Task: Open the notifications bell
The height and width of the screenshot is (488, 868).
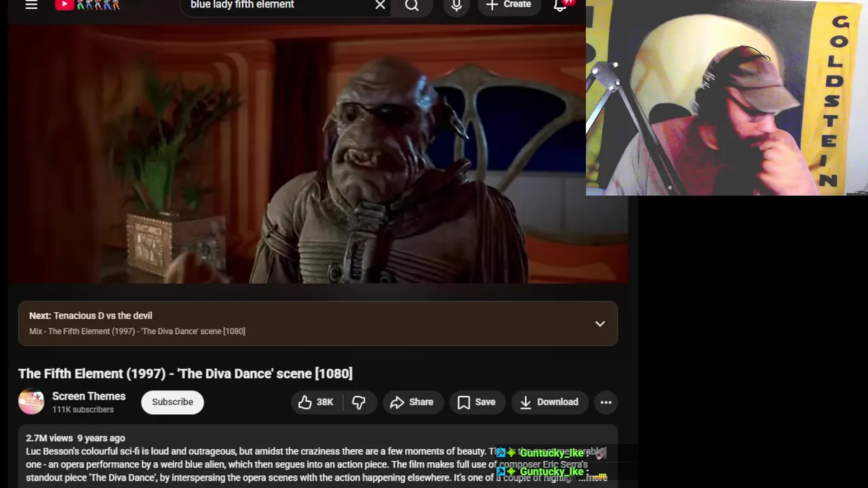Action: click(560, 5)
